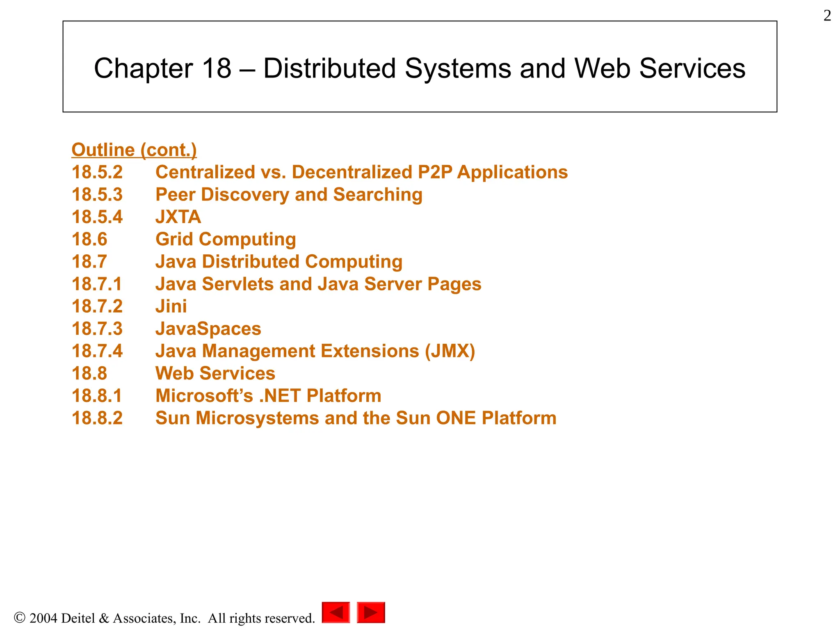This screenshot has height=630, width=840.
Task: Click the red next slide arrow
Action: 371,612
